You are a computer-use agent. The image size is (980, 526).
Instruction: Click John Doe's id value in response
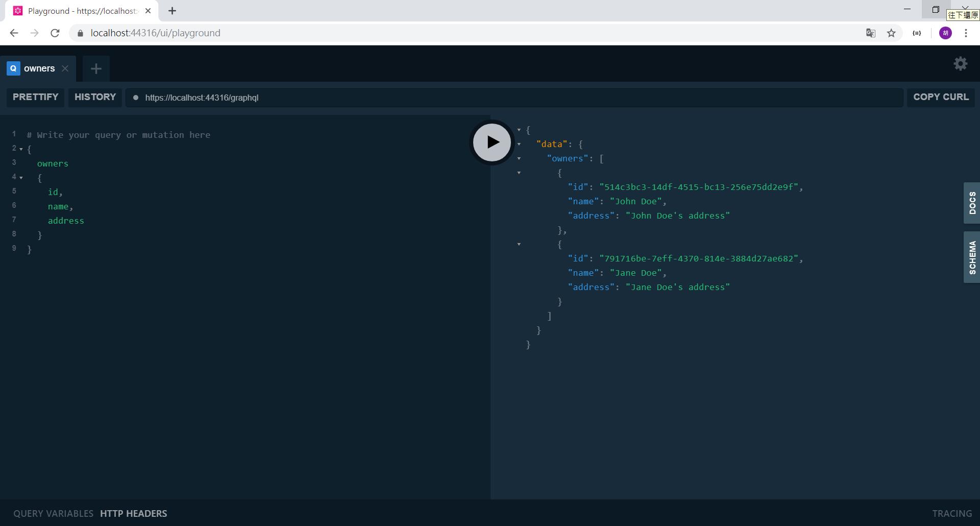coord(699,187)
